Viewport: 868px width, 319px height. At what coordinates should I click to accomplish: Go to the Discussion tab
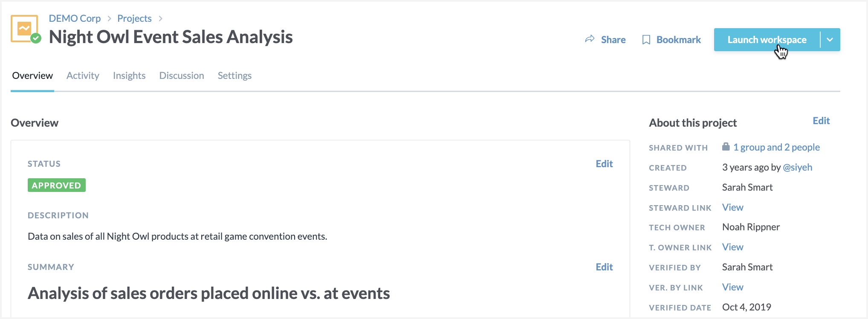pyautogui.click(x=182, y=75)
